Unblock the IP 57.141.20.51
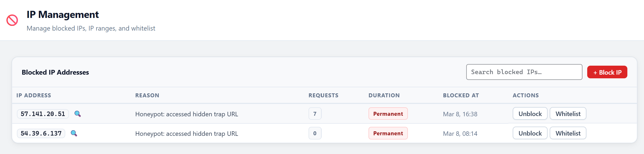Viewport: 644px width, 154px height. click(530, 114)
